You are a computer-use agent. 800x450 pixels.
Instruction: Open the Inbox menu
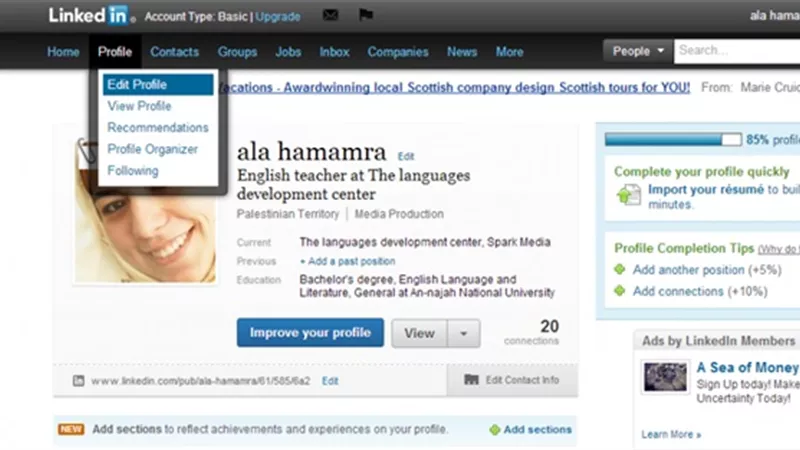point(335,52)
